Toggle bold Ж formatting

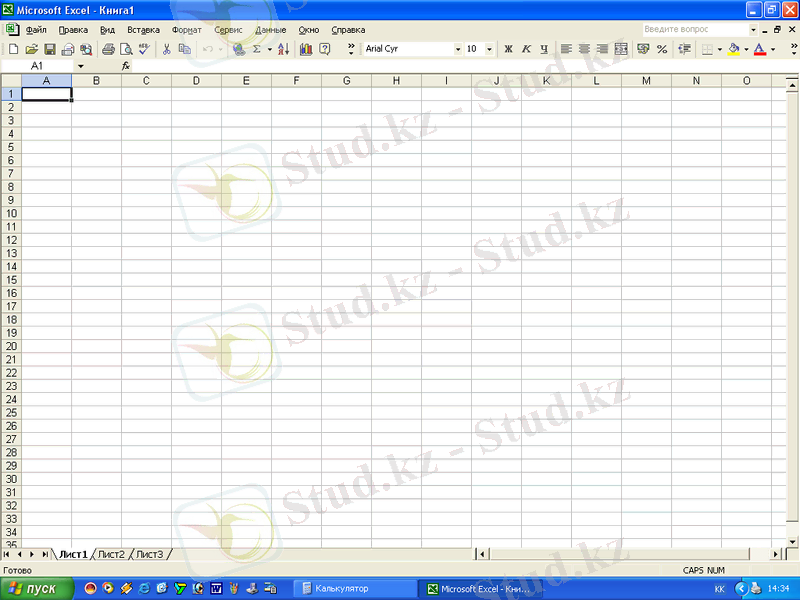508,49
